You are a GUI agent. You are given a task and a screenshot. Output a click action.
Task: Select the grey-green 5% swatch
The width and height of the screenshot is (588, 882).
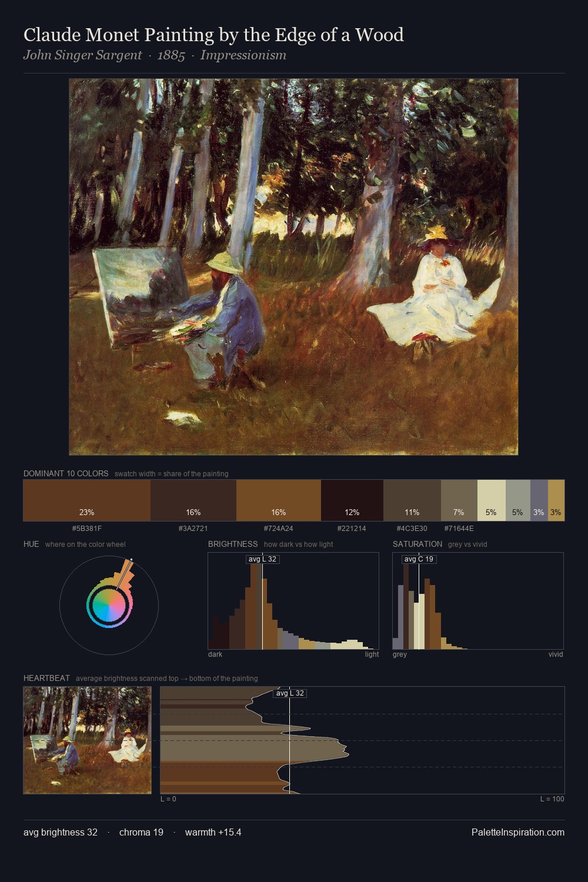point(517,500)
